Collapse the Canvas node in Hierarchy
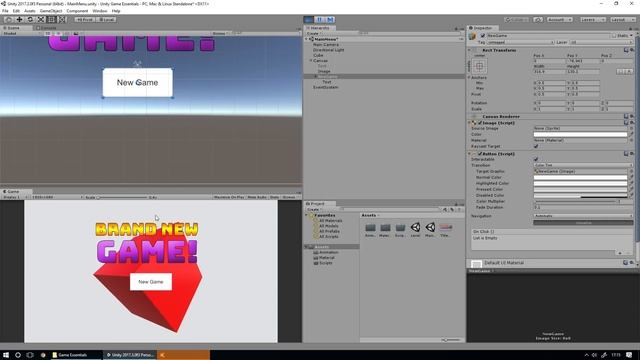Screen dimensions: 640x360 311,60
